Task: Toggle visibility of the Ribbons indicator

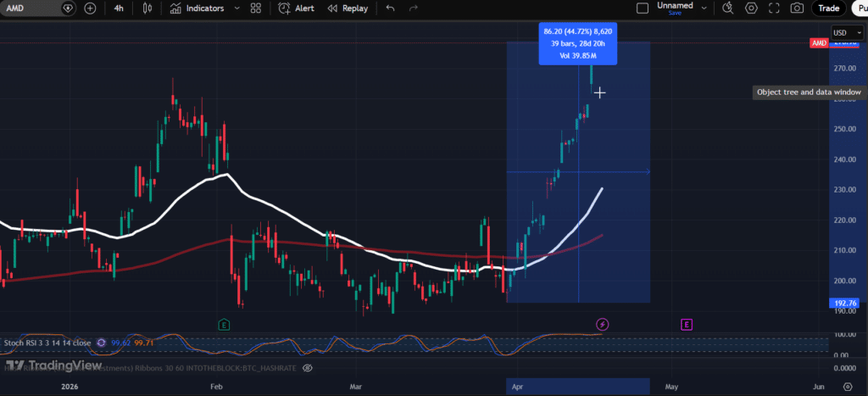Action: point(308,369)
